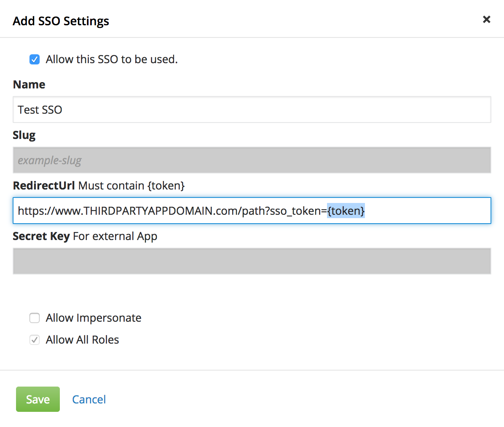Click the highlighted {token} text in the URL
Viewport: 504px width, 427px height.
[x=346, y=211]
